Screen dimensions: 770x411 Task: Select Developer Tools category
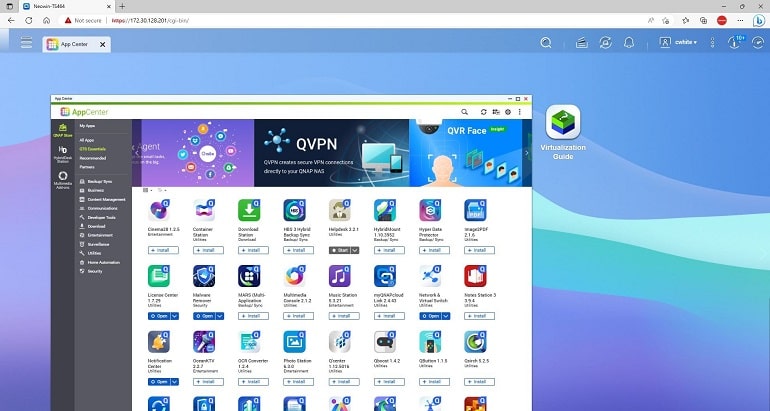(x=97, y=218)
